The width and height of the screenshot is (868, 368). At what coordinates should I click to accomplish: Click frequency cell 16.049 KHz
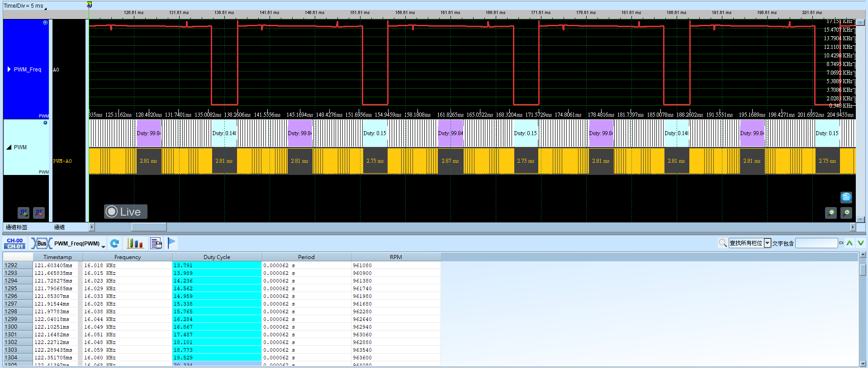[127, 327]
